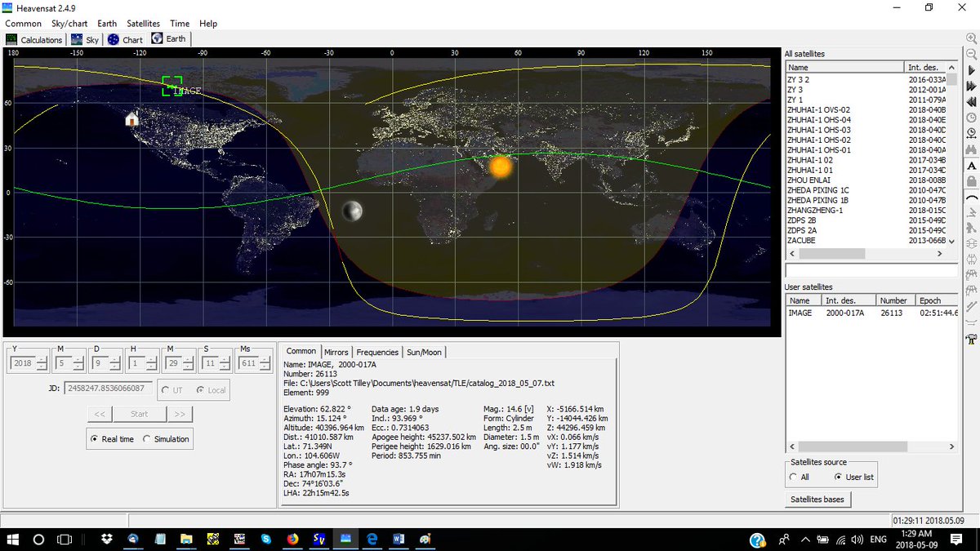Image resolution: width=980 pixels, height=551 pixels.
Task: Switch to the Calculations tab
Action: [34, 39]
